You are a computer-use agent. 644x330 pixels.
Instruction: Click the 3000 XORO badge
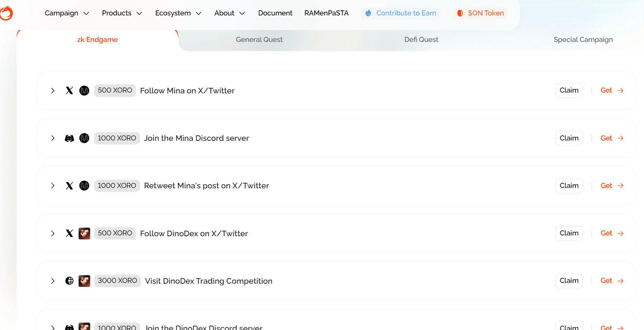tap(117, 281)
